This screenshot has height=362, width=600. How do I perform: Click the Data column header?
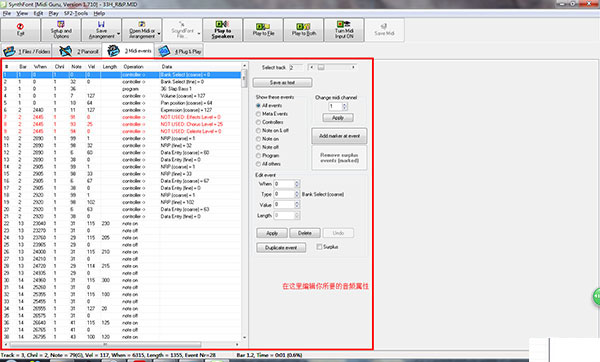click(x=200, y=67)
